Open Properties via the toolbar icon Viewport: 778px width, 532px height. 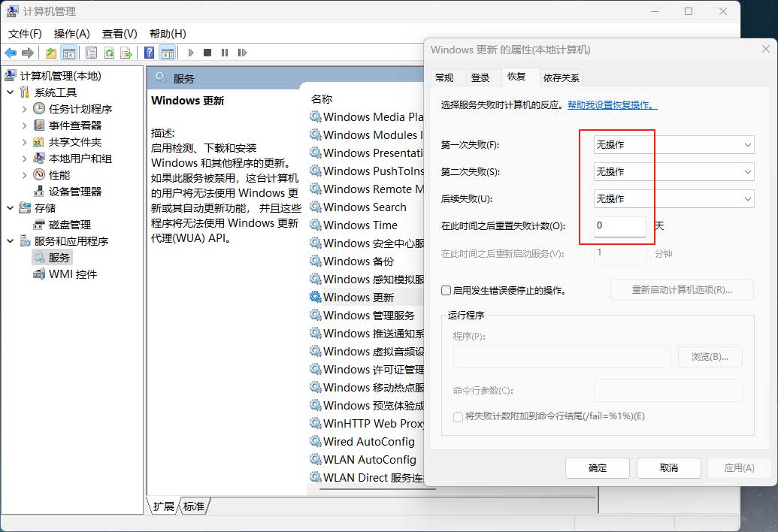pos(91,53)
